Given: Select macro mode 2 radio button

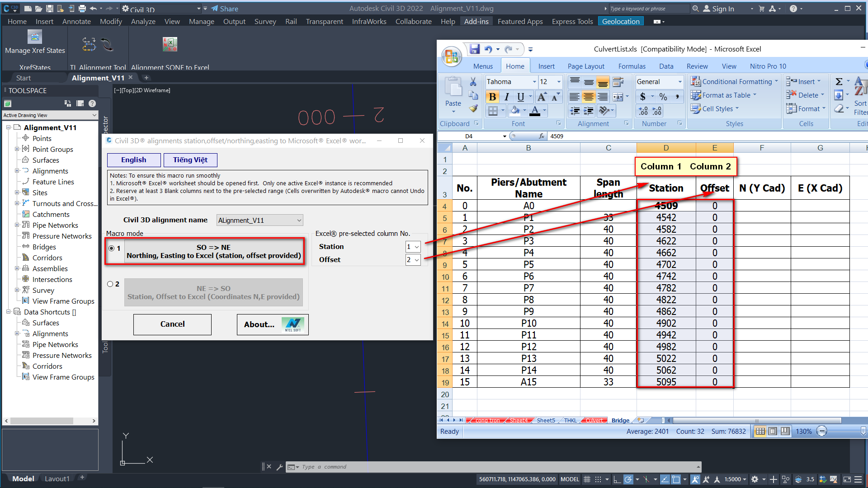Looking at the screenshot, I should 110,284.
